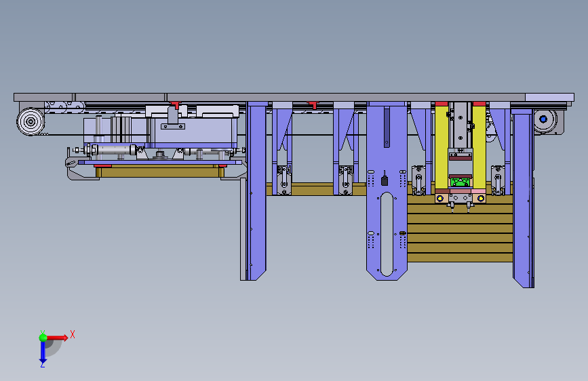
Task: Select the red stop block near top center
Action: 313,104
